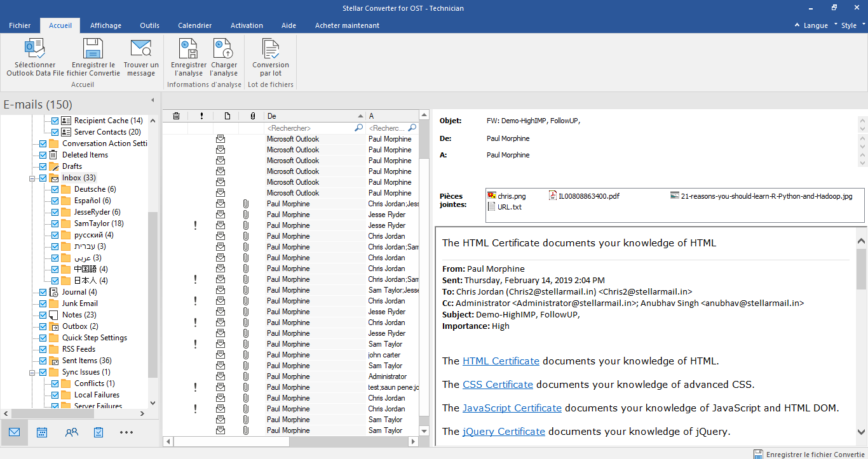Open tasks view in bottom navigation

tap(98, 432)
